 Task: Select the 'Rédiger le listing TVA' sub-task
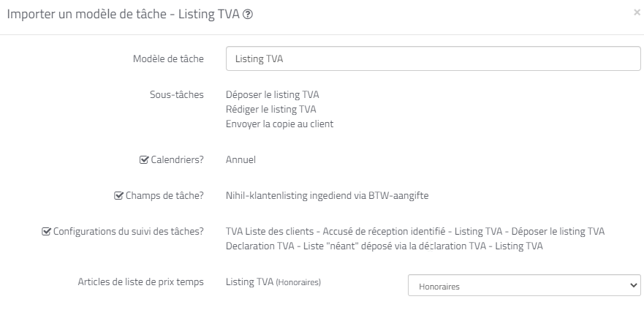click(x=270, y=110)
